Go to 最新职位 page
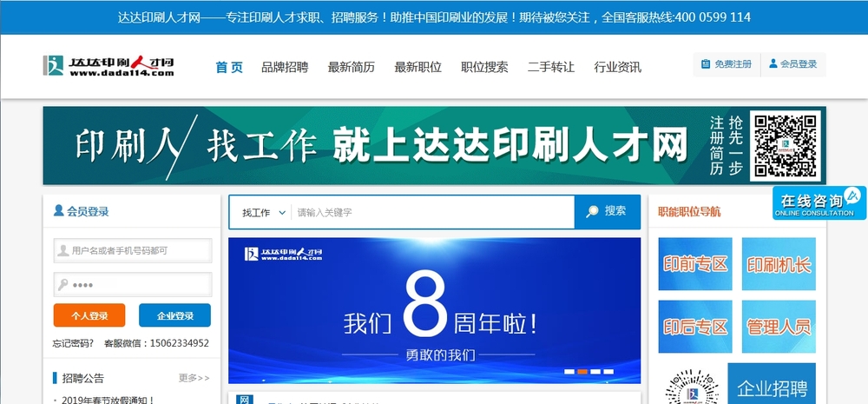This screenshot has height=404, width=868. (418, 67)
